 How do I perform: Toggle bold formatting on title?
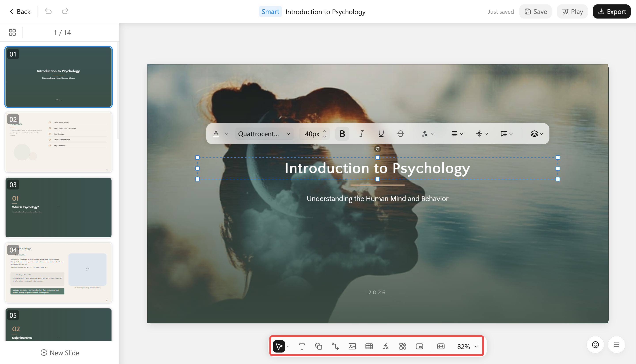tap(342, 134)
